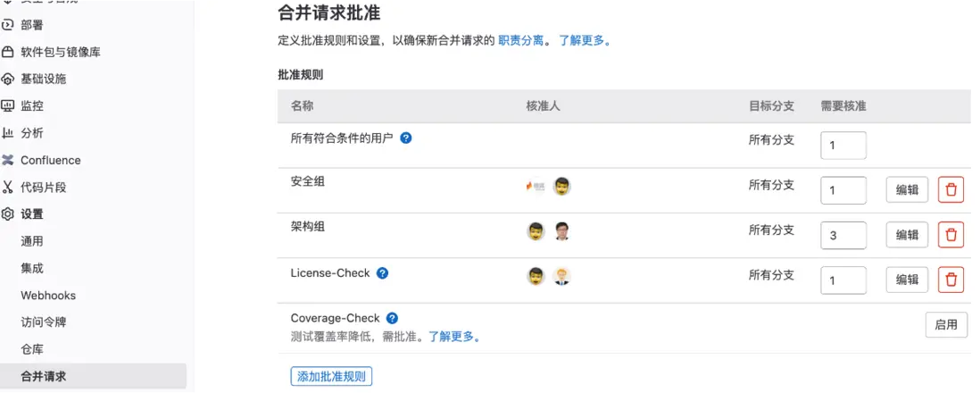
Task: Click approvals-required field for 架构组
Action: [x=843, y=235]
